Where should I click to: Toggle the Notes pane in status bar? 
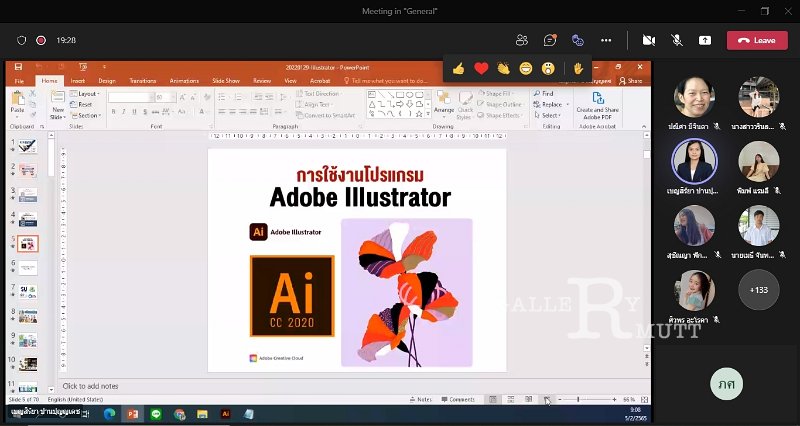point(420,399)
